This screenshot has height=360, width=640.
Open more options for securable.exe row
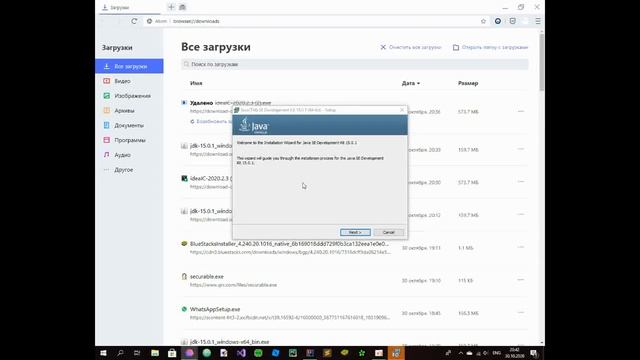pos(521,280)
